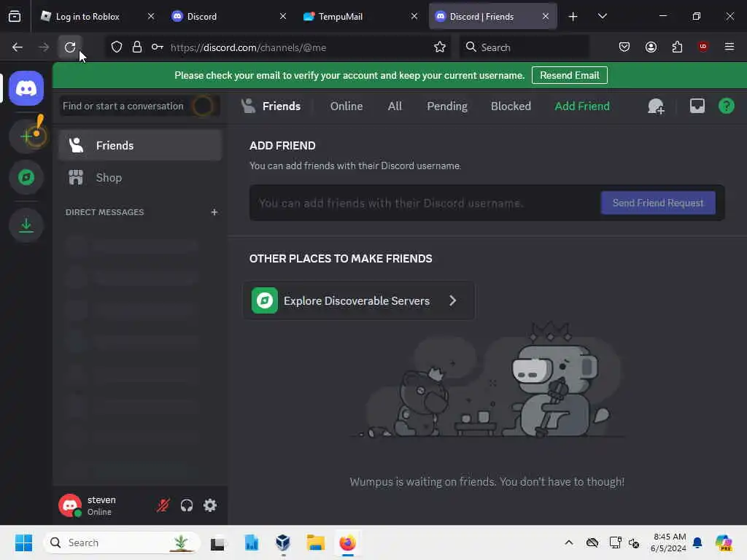747x560 pixels.
Task: Select All friends tab
Action: click(x=395, y=106)
